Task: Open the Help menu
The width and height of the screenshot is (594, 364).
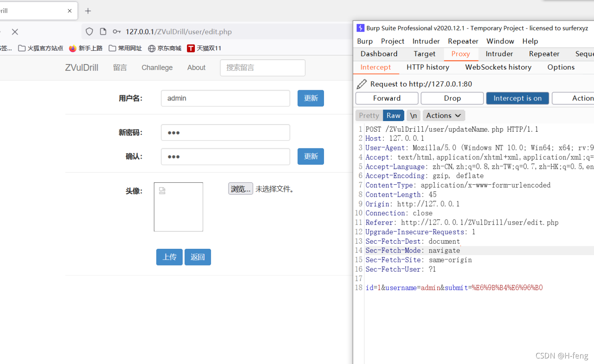Action: coord(530,41)
